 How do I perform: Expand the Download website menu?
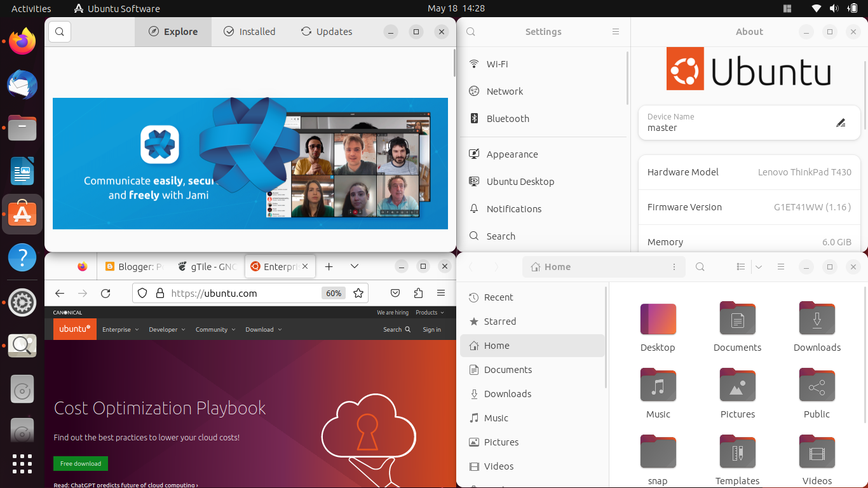(x=264, y=330)
